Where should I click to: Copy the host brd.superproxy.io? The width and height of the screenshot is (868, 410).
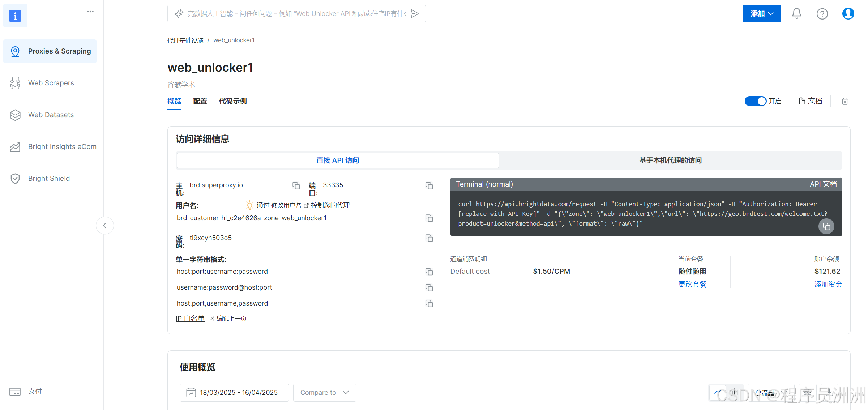pos(296,185)
